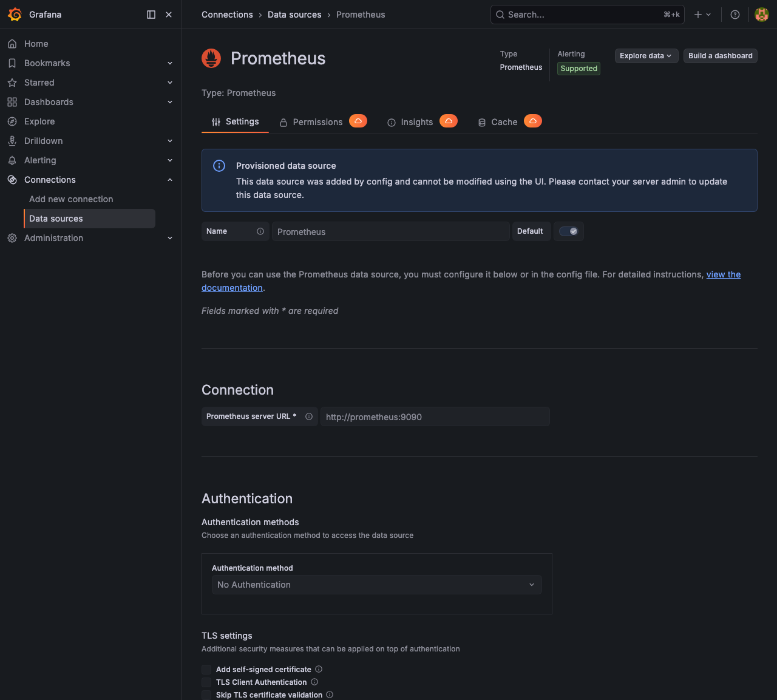The height and width of the screenshot is (700, 777).
Task: Click the Connections icon in sidebar
Action: coord(12,180)
